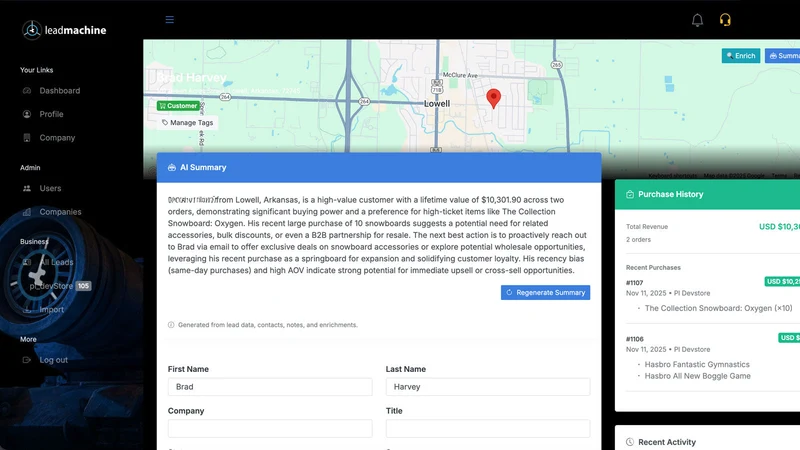Click the Purchase History header
This screenshot has width=800, height=450.
[707, 194]
